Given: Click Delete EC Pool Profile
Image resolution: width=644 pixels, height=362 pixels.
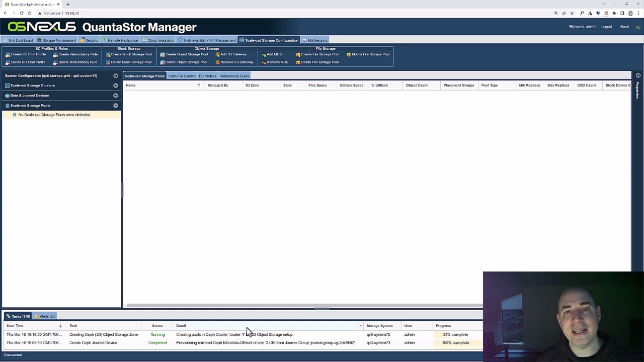Looking at the screenshot, I should tap(26, 62).
